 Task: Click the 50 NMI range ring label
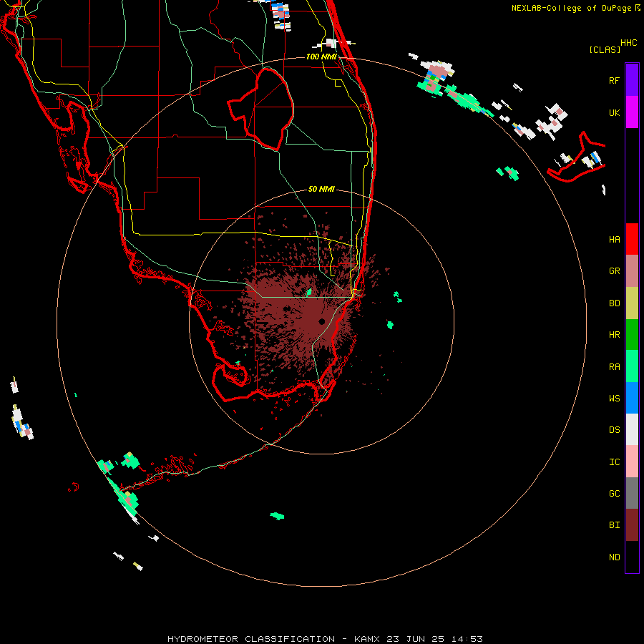[x=321, y=189]
